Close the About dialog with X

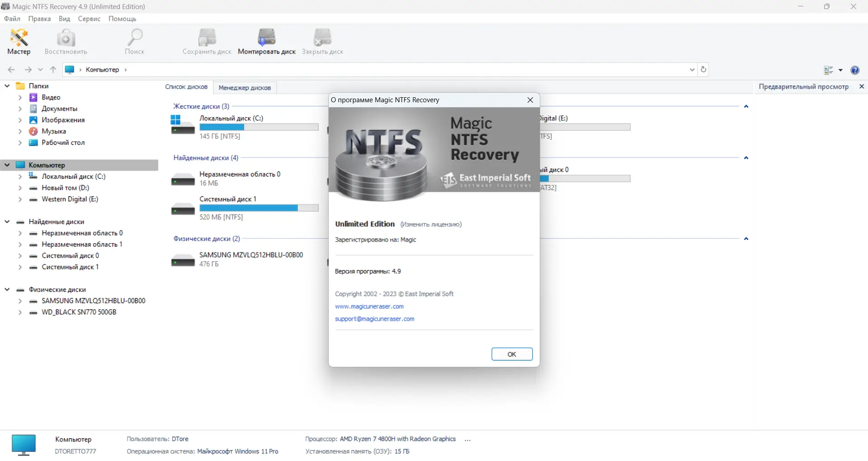(530, 100)
